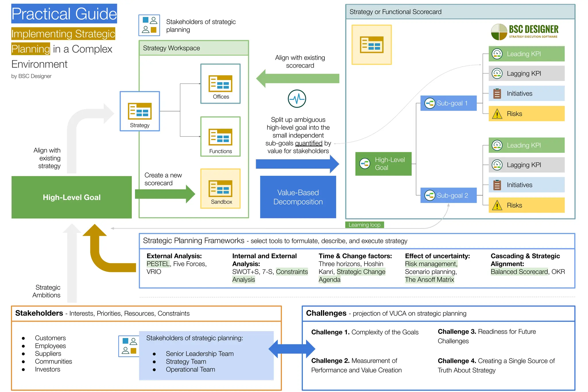Click High-Level Goal node in scorecard
The width and height of the screenshot is (588, 392).
click(x=383, y=164)
